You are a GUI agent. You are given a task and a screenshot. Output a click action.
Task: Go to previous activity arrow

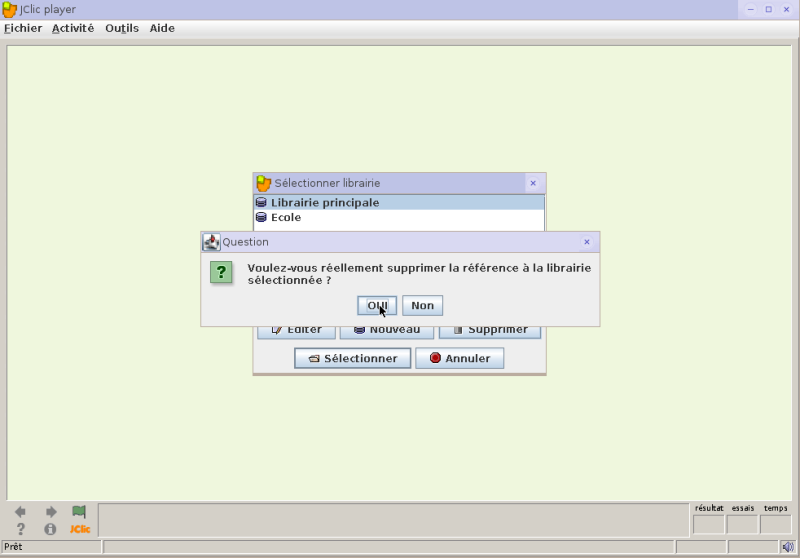click(x=20, y=512)
